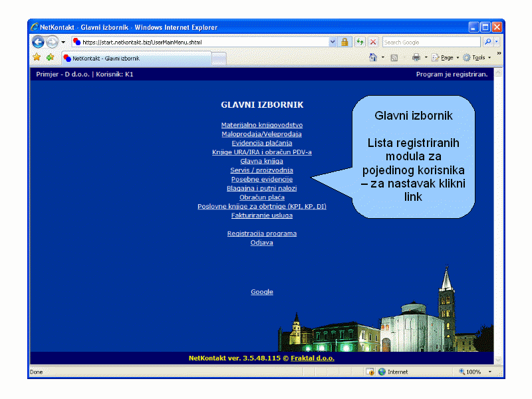The height and width of the screenshot is (399, 532).
Task: Expand the address bar history dropdown
Action: click(333, 42)
